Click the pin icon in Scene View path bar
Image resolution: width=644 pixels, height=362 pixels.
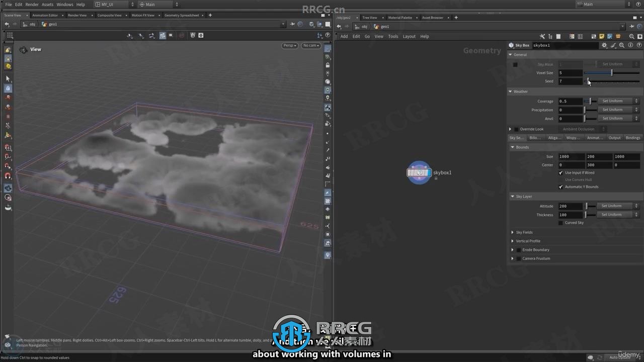tap(292, 24)
